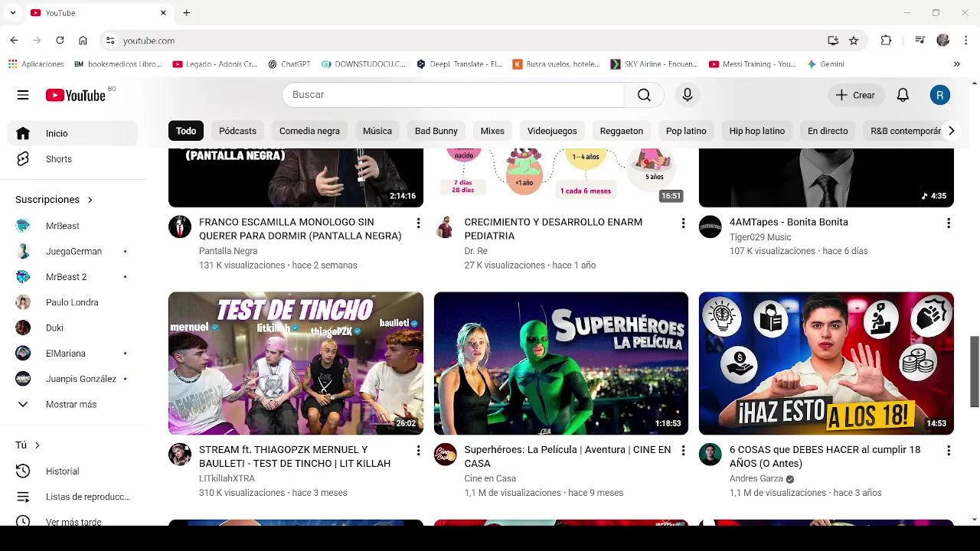Open Dr. Re channel avatar

pos(445,227)
